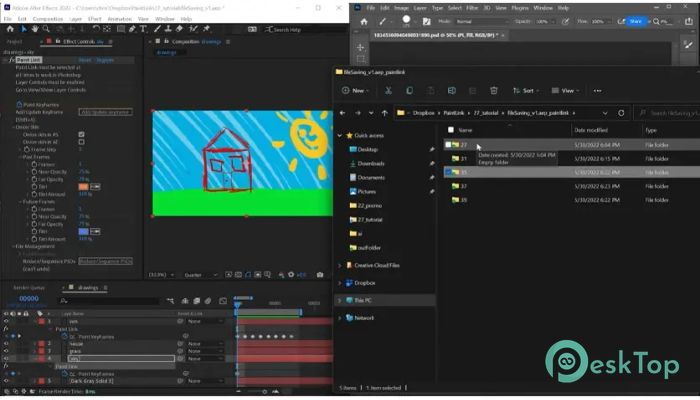Go back in File Explorer navigation
700x400 pixels.
point(342,113)
